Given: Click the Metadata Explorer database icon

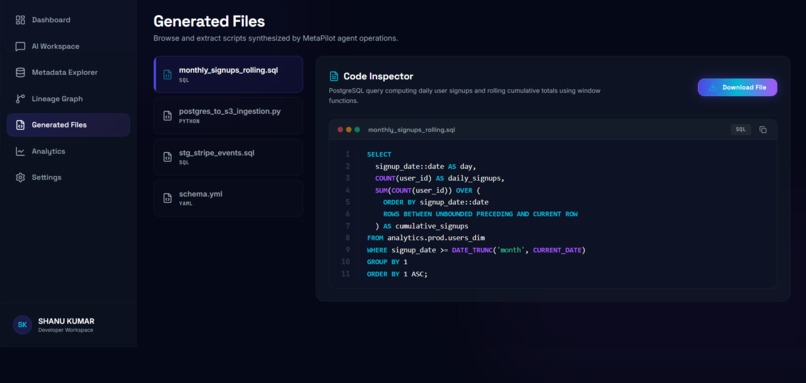Looking at the screenshot, I should pyautogui.click(x=20, y=72).
